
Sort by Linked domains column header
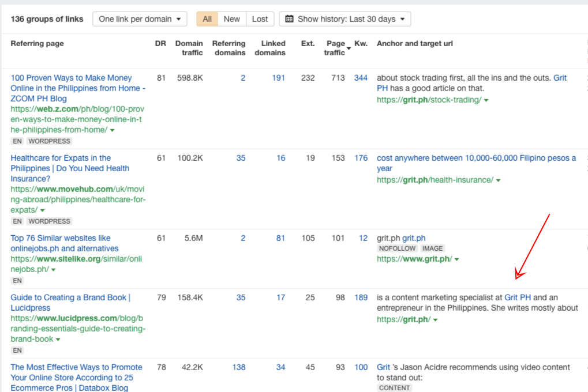(x=270, y=48)
